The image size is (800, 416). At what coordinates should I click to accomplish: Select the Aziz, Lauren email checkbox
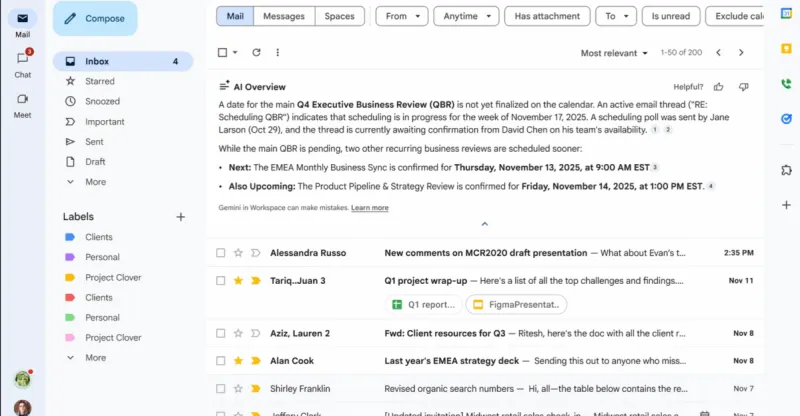(220, 333)
